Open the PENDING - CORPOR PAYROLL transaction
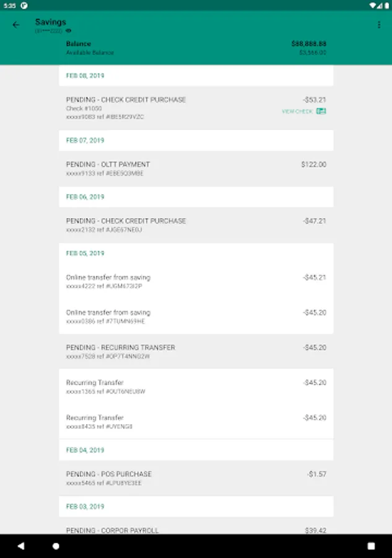392x558 pixels. (x=196, y=529)
